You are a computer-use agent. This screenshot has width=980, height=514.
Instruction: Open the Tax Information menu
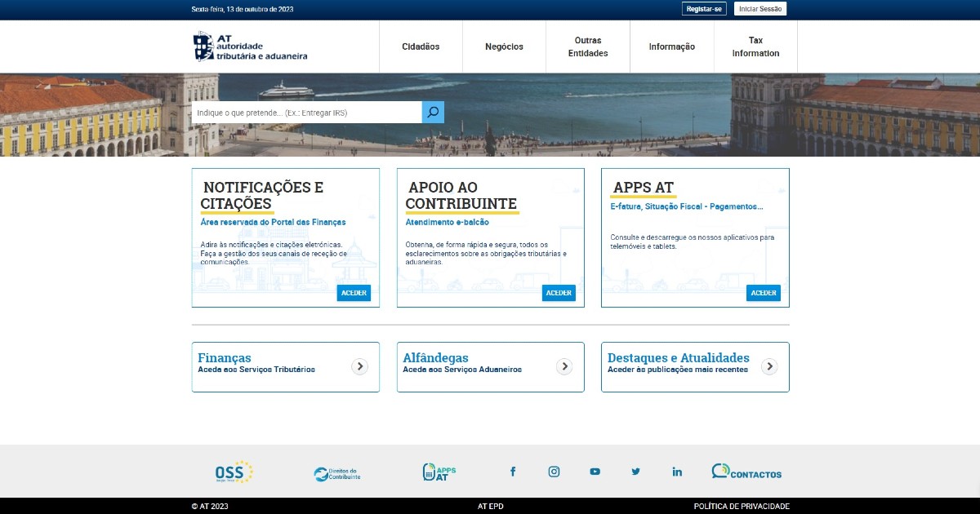pyautogui.click(x=755, y=47)
